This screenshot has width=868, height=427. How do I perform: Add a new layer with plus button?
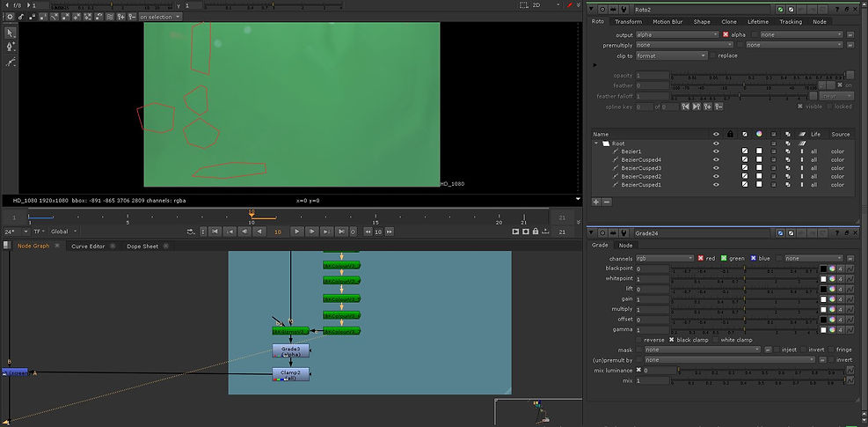596,202
